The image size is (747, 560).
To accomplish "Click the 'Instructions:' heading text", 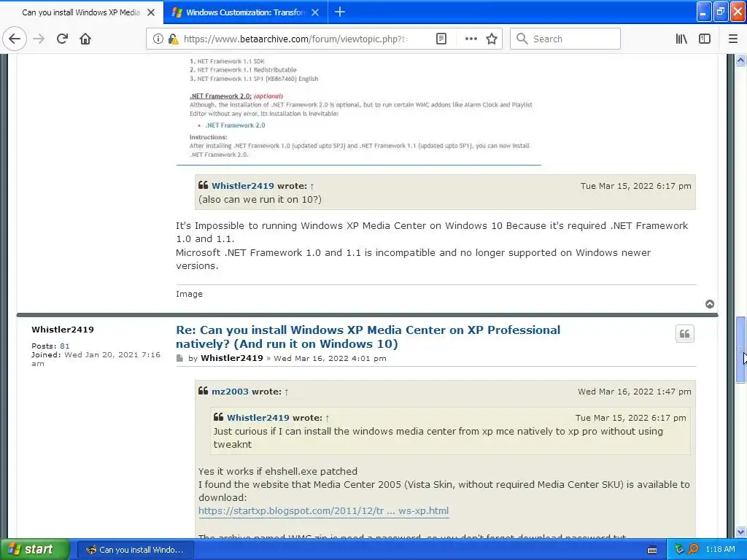I will click(x=208, y=137).
